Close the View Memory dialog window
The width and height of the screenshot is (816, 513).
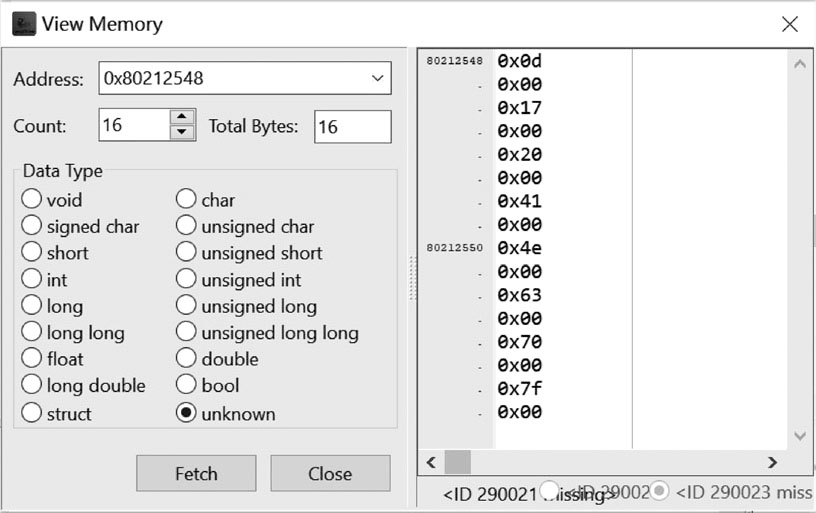(x=789, y=24)
